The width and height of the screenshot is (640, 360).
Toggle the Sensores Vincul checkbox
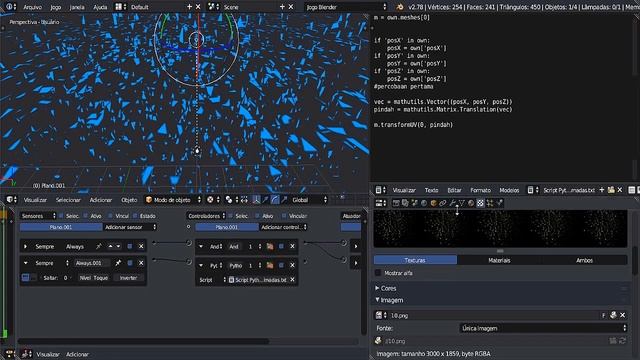[x=110, y=216]
